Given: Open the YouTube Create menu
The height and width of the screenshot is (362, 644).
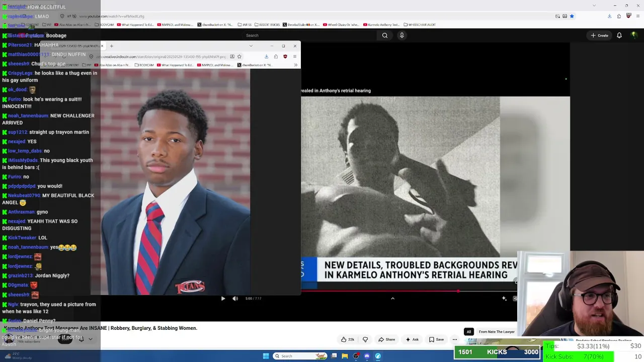Looking at the screenshot, I should (x=600, y=35).
